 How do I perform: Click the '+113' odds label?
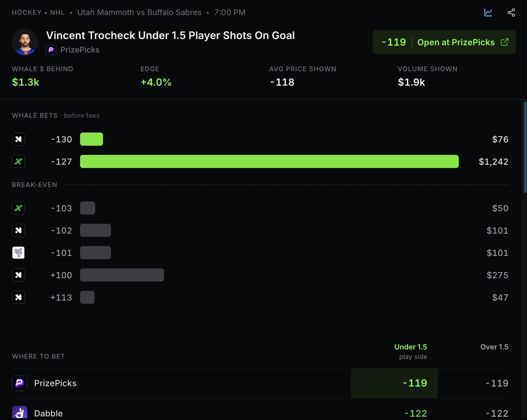click(61, 297)
